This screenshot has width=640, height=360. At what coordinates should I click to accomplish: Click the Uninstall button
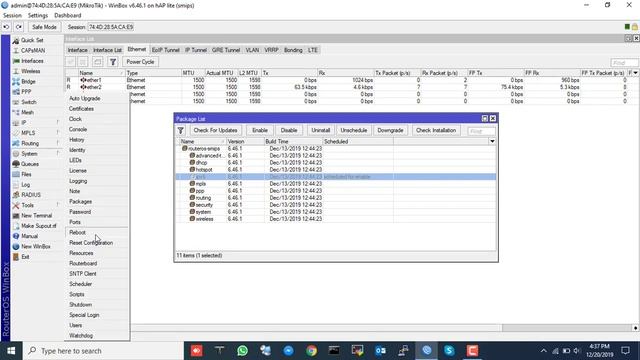pyautogui.click(x=320, y=130)
